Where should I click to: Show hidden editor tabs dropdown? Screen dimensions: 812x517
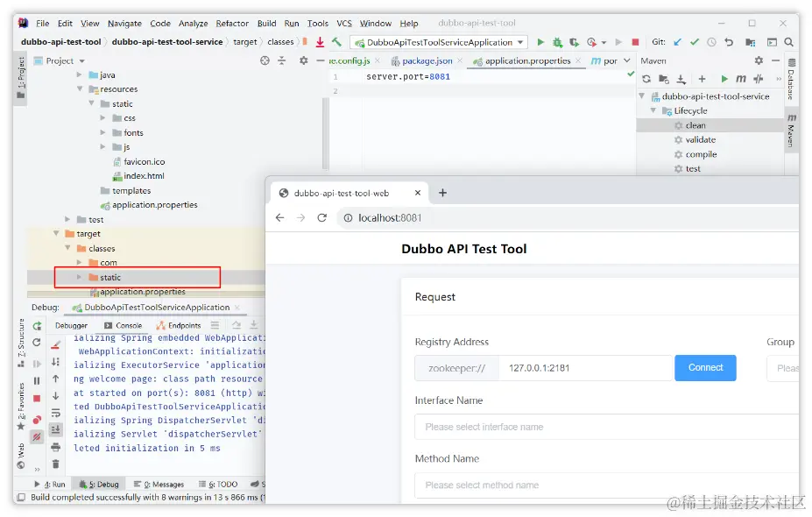[x=626, y=60]
